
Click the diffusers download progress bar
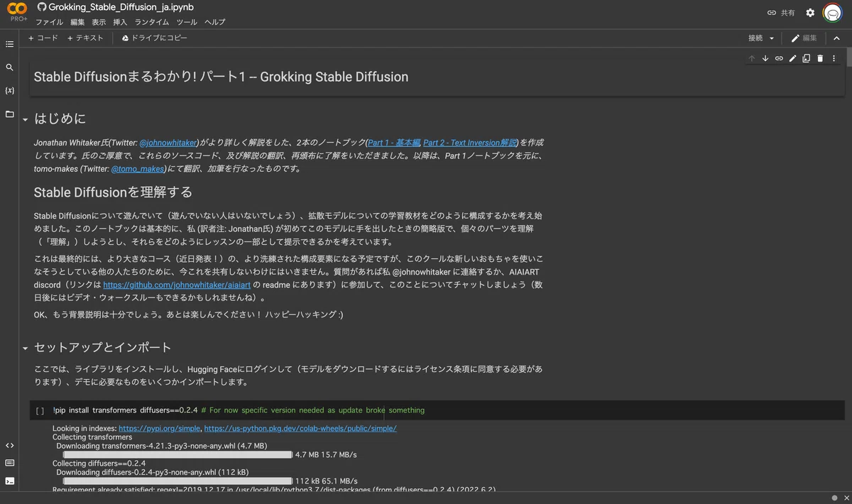[x=177, y=481]
